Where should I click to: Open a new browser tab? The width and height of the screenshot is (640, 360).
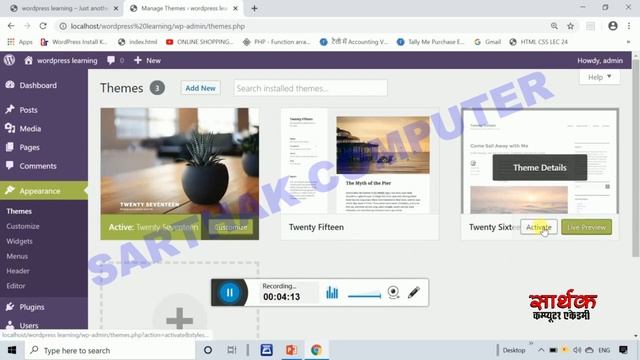point(254,8)
